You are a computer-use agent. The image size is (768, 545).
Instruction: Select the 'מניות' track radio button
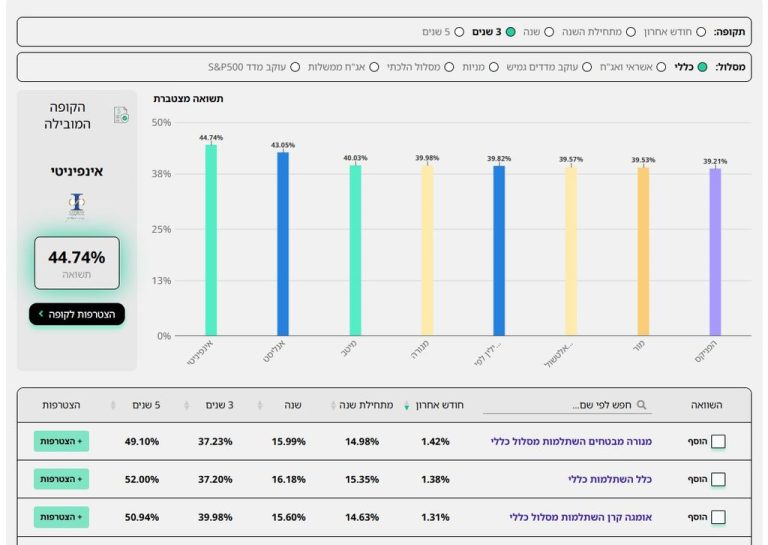tap(494, 67)
